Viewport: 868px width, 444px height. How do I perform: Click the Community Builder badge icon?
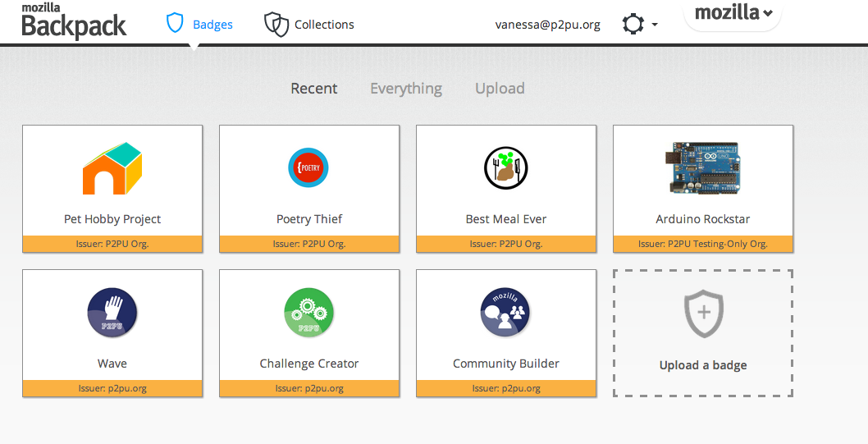(x=505, y=312)
